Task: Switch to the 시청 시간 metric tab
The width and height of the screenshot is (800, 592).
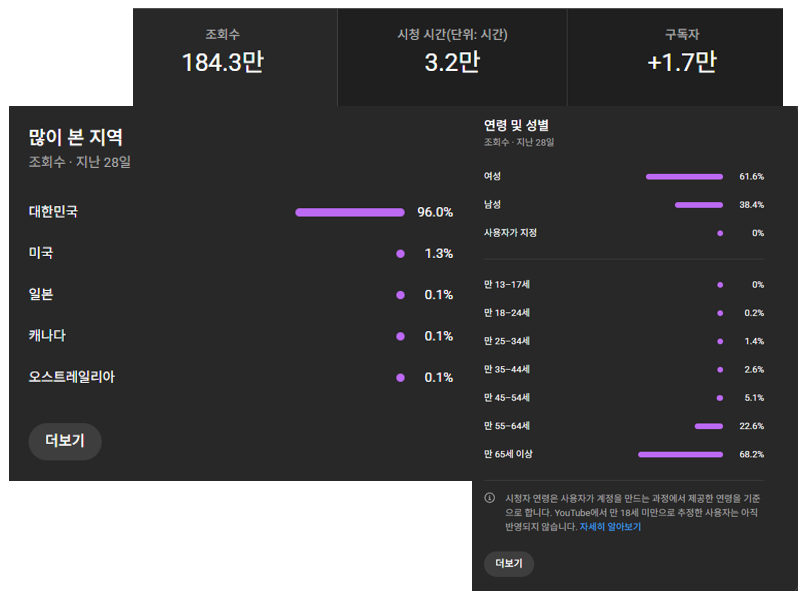Action: click(x=452, y=54)
